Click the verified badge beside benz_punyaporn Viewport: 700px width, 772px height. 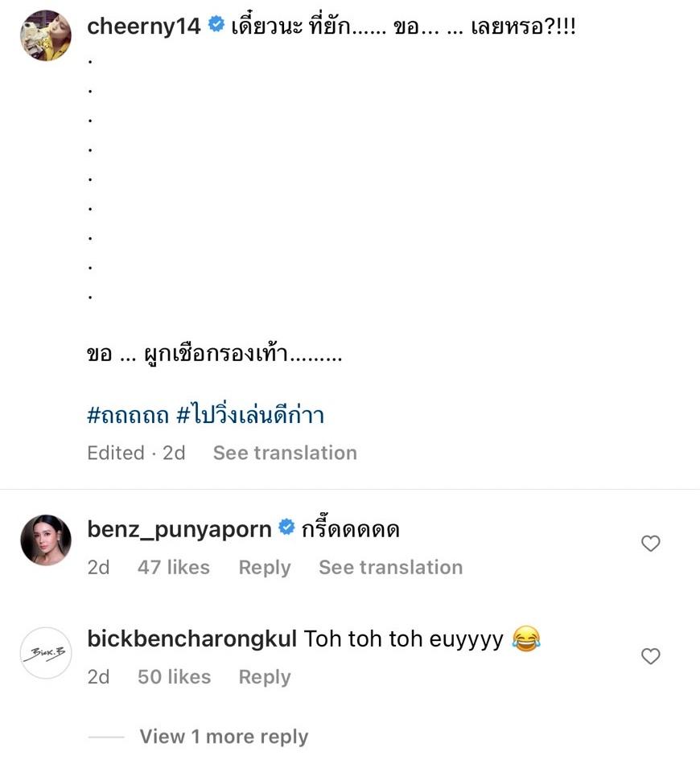point(286,528)
